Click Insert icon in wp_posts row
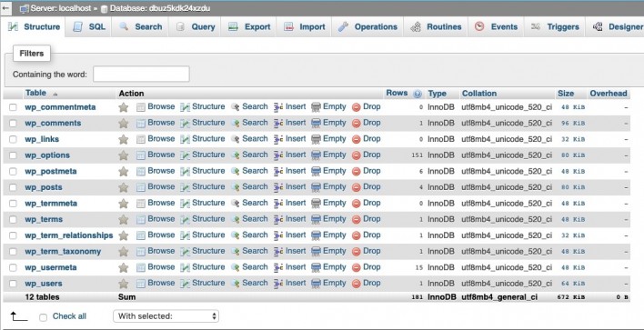 pos(278,187)
